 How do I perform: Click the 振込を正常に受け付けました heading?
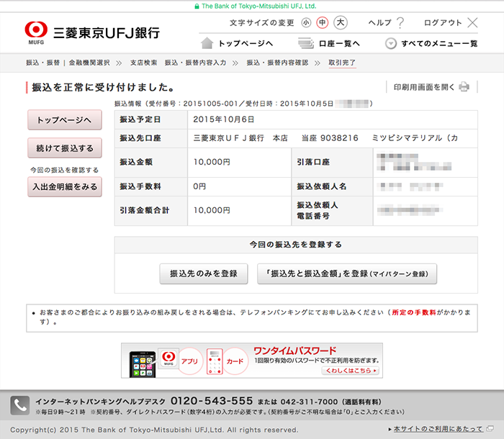coord(103,87)
